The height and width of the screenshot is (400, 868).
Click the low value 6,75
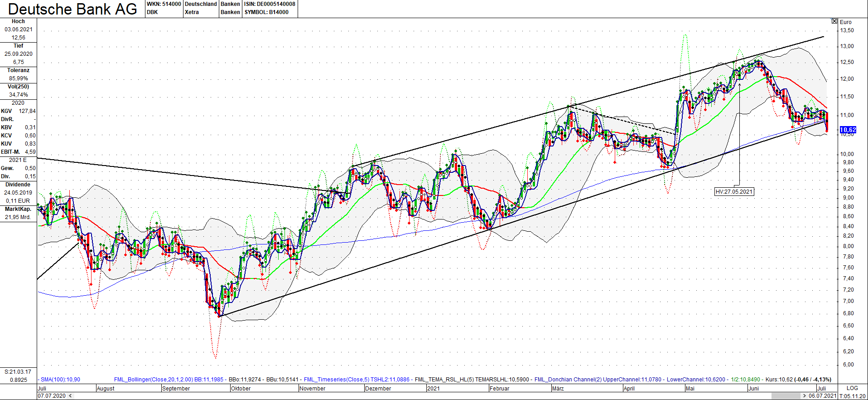[19, 62]
